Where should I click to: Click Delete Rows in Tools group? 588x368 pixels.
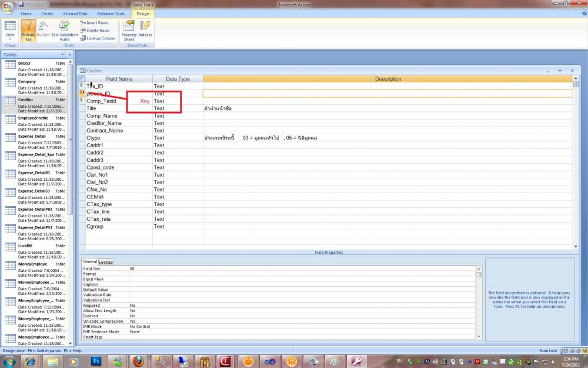(95, 31)
